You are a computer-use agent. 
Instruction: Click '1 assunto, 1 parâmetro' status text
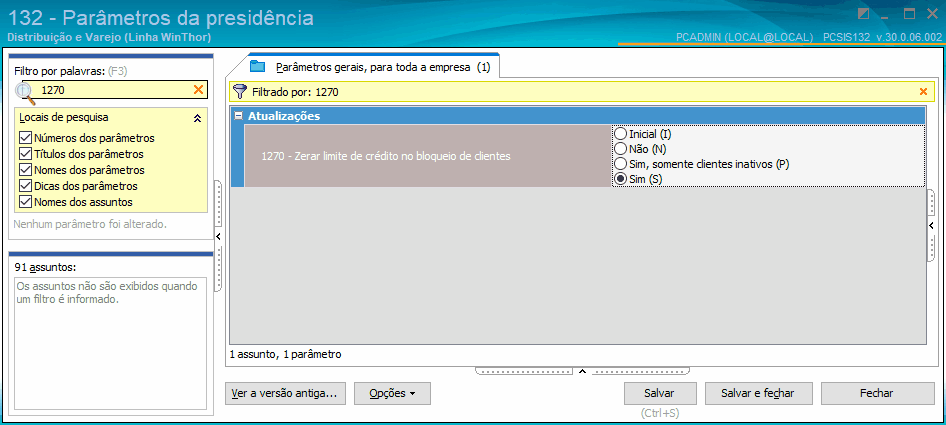[285, 354]
